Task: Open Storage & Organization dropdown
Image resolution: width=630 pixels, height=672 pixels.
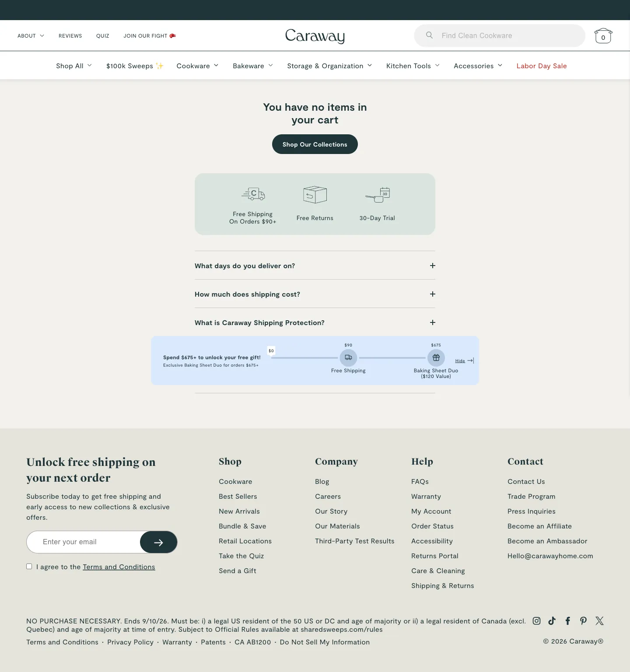Action: [329, 66]
